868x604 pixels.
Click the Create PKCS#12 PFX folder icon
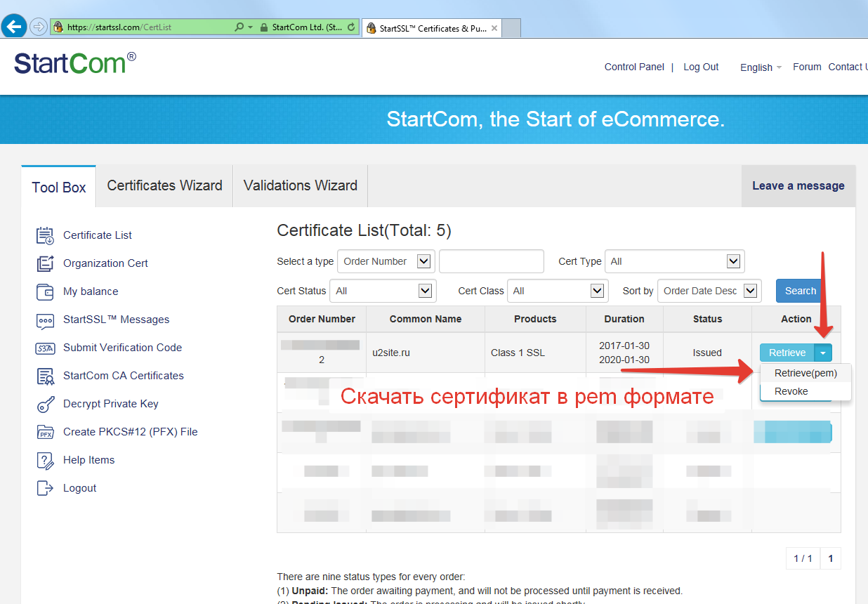[45, 432]
